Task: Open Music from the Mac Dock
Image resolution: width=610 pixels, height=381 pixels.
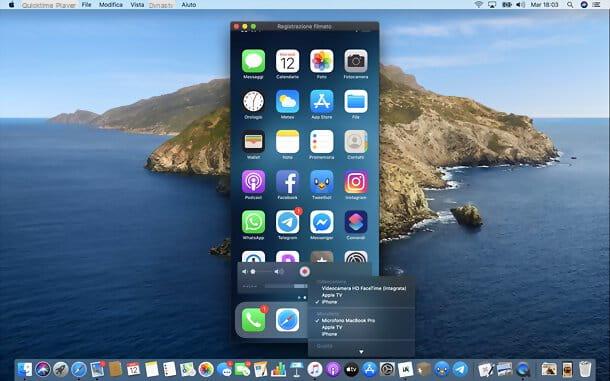Action: click(x=315, y=369)
